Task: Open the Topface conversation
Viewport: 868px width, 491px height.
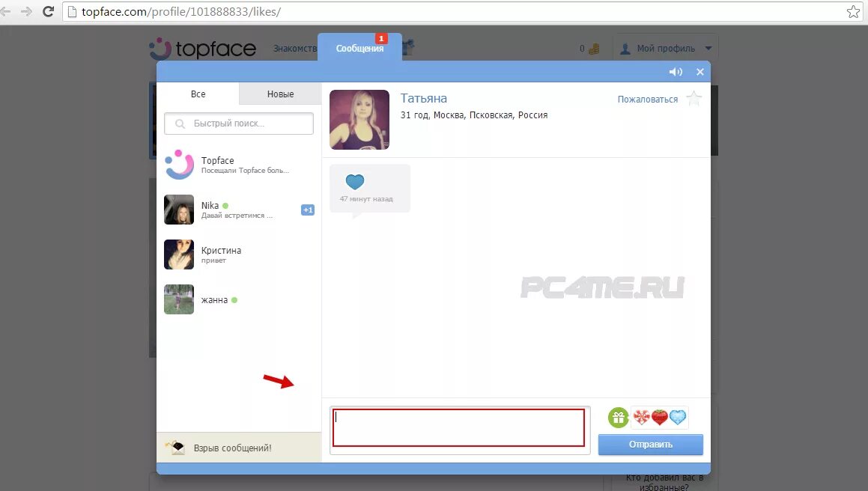Action: (x=239, y=165)
